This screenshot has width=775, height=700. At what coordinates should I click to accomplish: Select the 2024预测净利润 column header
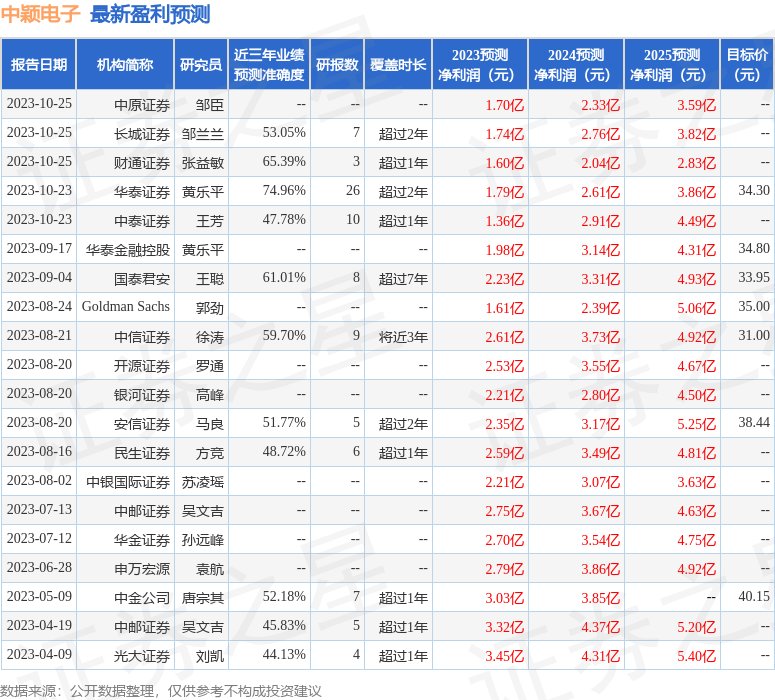pos(576,65)
